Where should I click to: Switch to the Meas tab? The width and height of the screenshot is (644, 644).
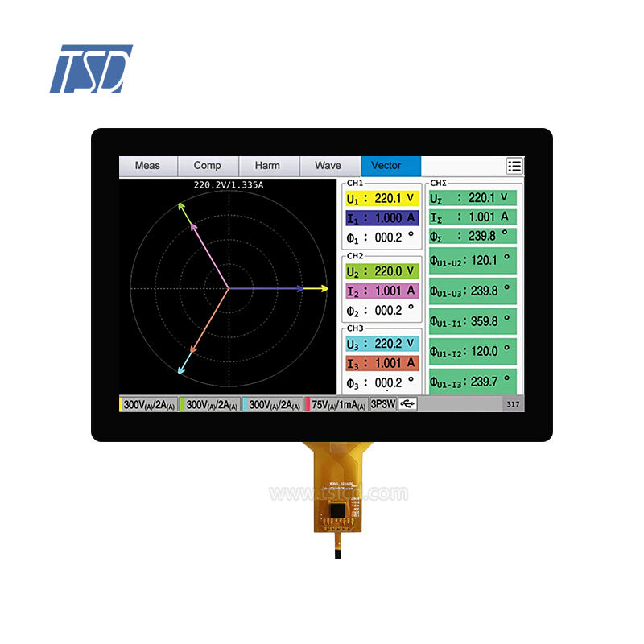pyautogui.click(x=147, y=166)
